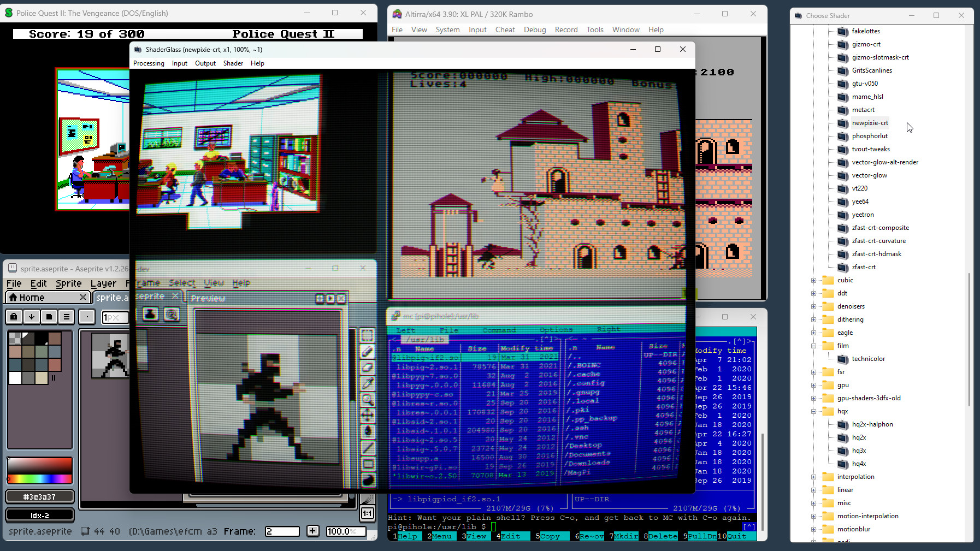The height and width of the screenshot is (551, 980).
Task: Open the Shader menu in ShaderGlass
Action: 233,63
